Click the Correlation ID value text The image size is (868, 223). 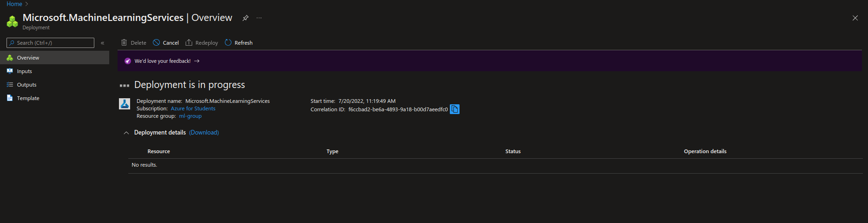tap(398, 109)
